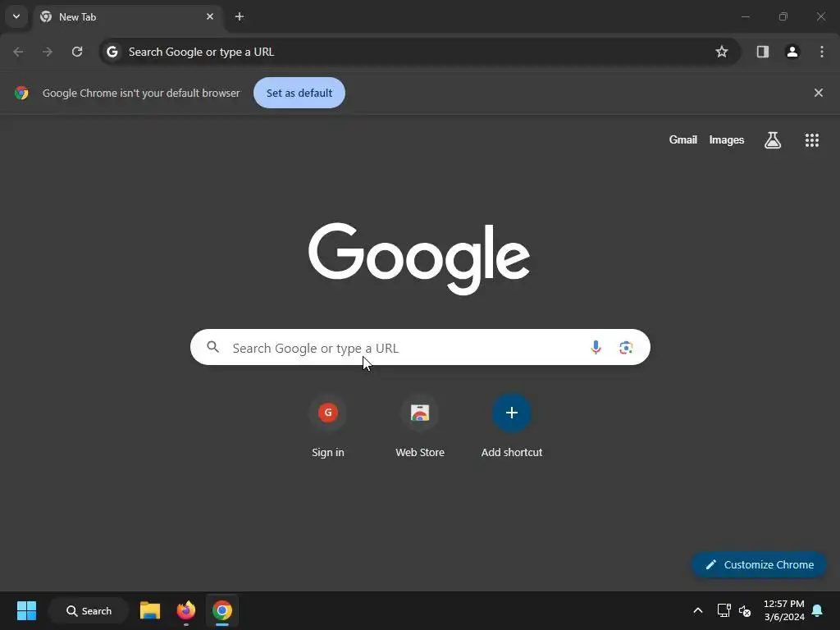The image size is (840, 630).
Task: Open the notifications bell icon
Action: point(817,610)
